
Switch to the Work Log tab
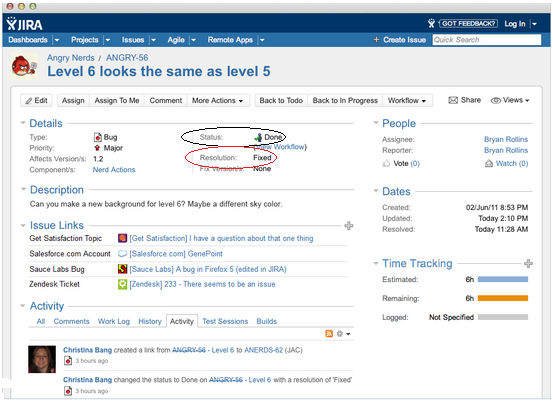tap(114, 321)
